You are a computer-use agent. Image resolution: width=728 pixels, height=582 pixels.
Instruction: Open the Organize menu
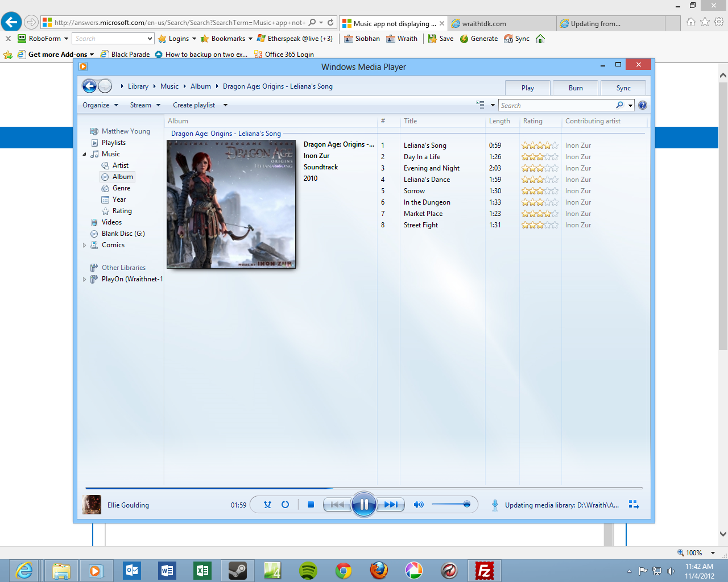click(100, 105)
